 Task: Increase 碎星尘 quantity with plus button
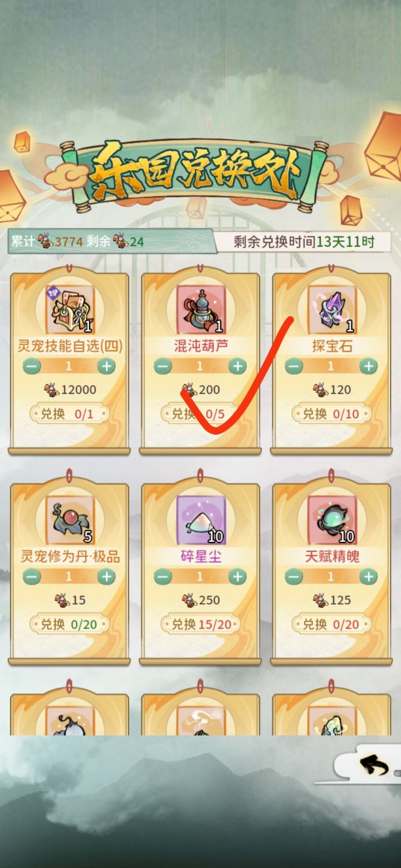tap(238, 576)
